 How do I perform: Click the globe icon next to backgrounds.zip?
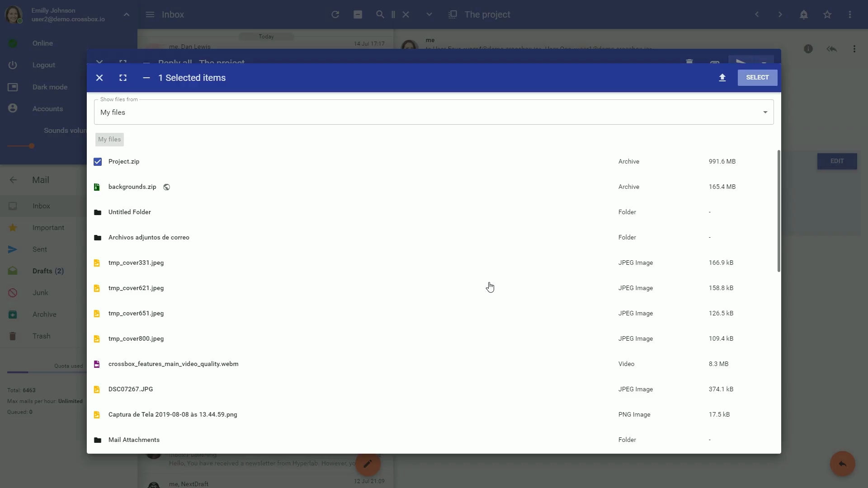166,187
